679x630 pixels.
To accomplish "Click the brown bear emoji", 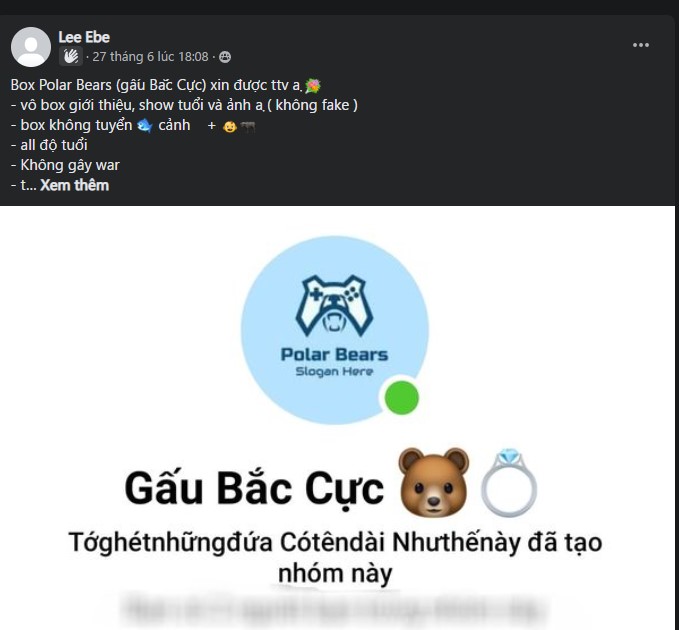I will (433, 482).
